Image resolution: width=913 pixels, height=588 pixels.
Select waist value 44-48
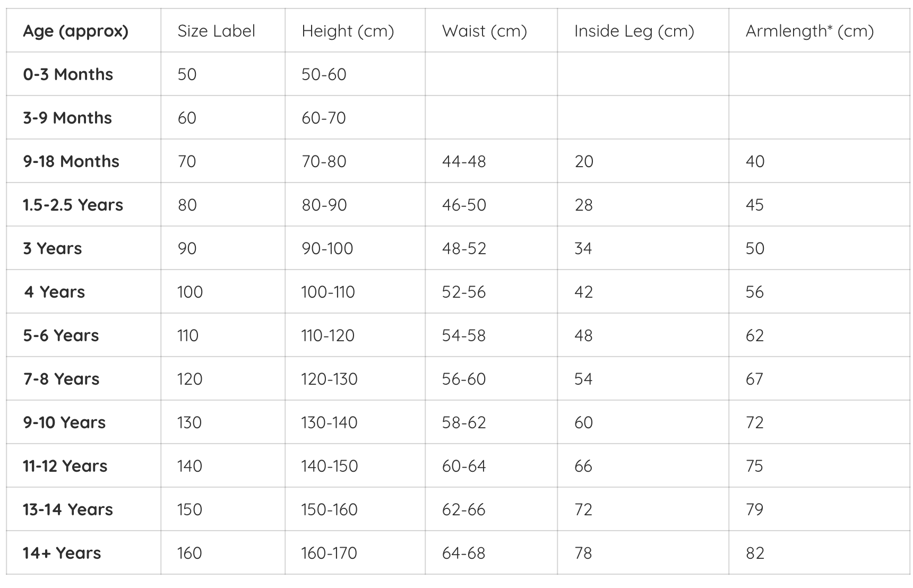pos(463,161)
